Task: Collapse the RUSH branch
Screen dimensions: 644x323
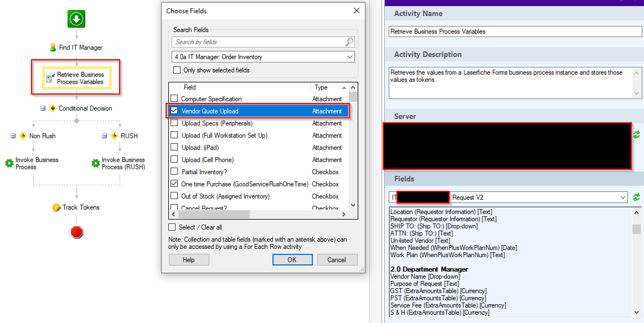Action: (x=104, y=136)
